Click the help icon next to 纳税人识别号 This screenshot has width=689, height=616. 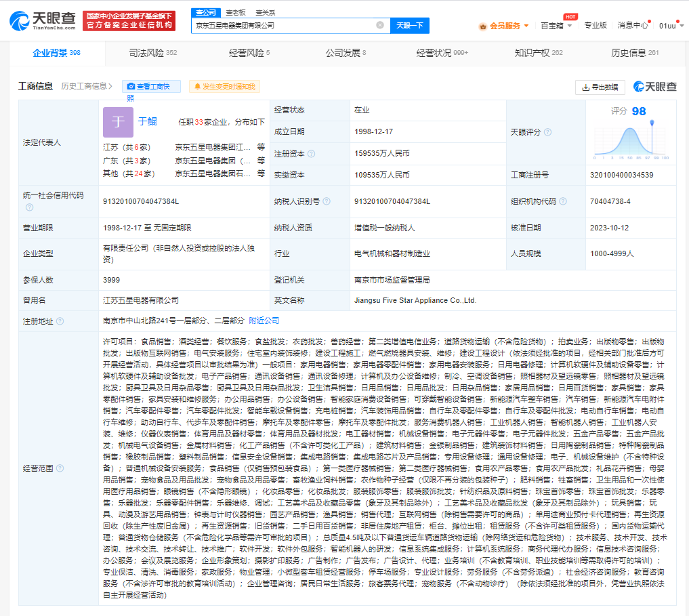click(x=327, y=201)
